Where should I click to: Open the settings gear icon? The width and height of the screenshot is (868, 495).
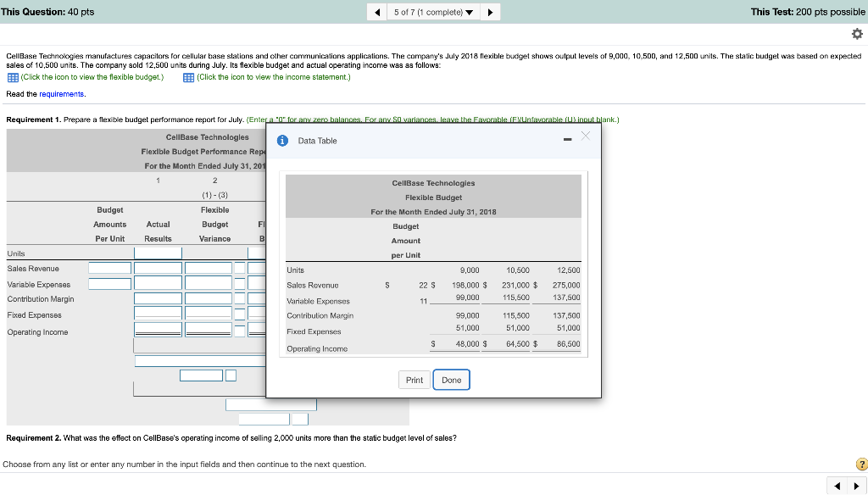coord(857,35)
